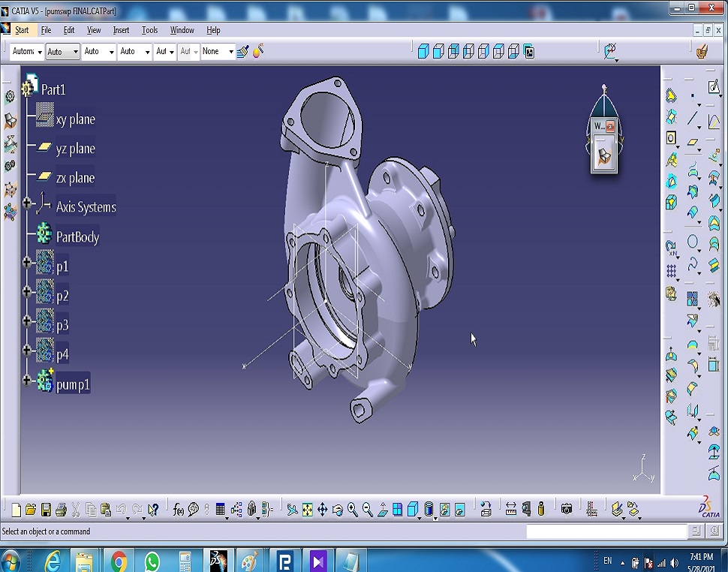This screenshot has height=572, width=728.
Task: Open the Tools menu
Action: (150, 30)
